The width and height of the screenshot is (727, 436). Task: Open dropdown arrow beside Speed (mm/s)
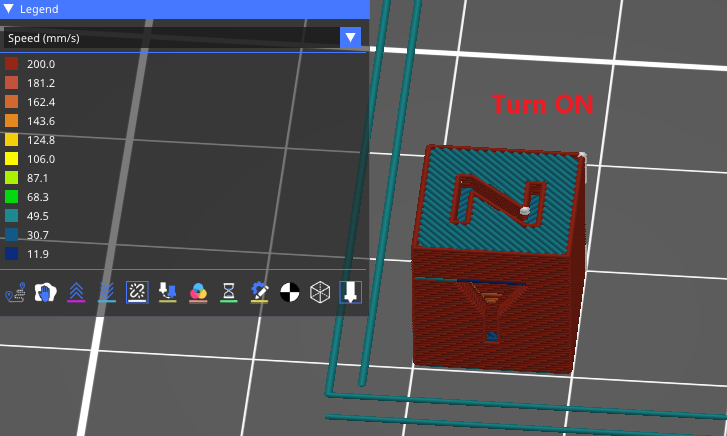coord(350,38)
